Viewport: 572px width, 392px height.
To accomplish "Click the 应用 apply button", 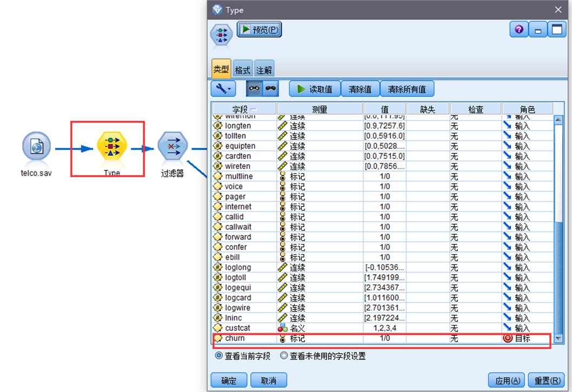I will pyautogui.click(x=507, y=380).
